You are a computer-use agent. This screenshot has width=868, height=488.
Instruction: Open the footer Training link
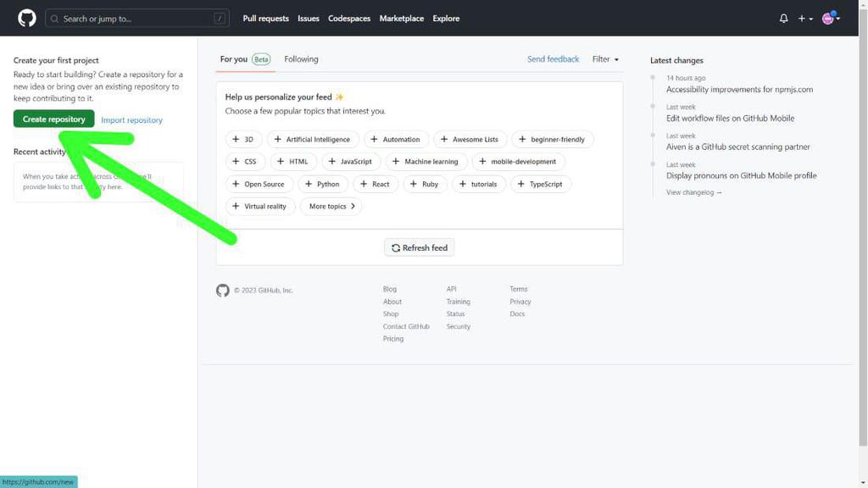[x=458, y=302]
